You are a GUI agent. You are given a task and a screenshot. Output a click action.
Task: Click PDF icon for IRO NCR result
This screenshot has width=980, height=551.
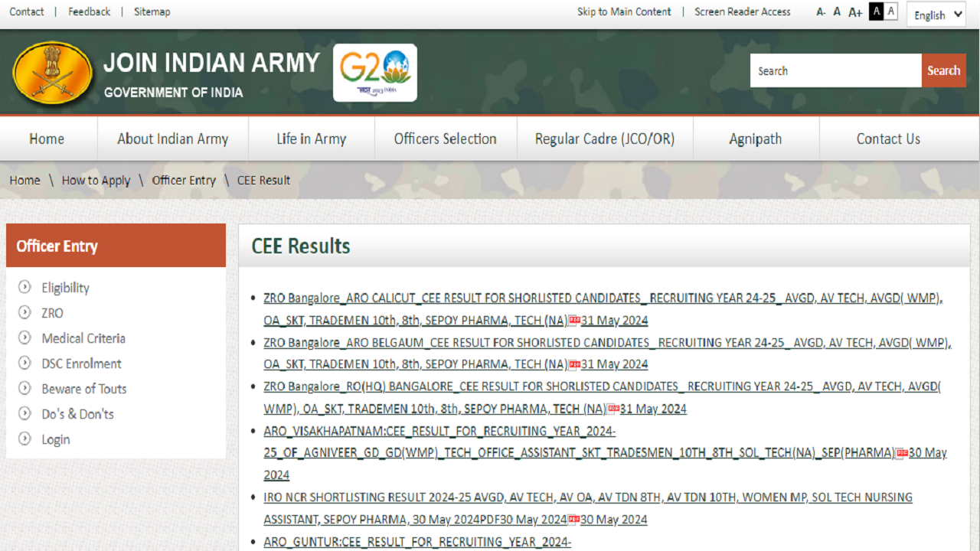coord(573,520)
